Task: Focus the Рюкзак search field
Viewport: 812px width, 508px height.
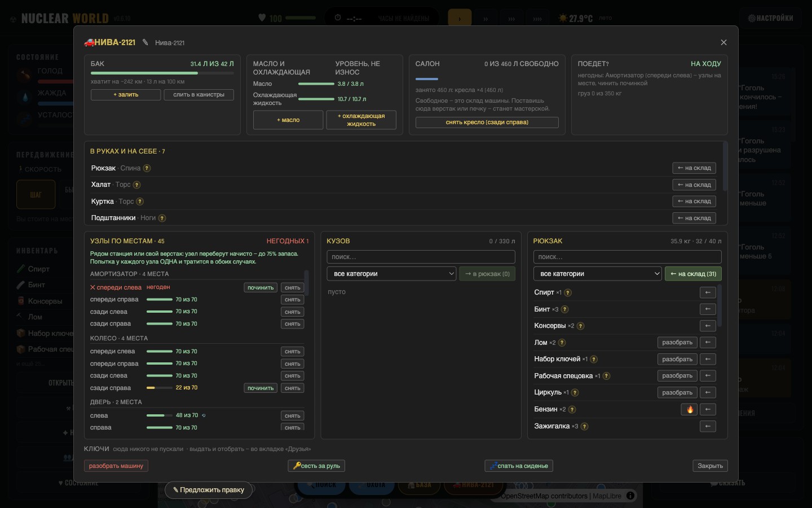Action: click(628, 257)
